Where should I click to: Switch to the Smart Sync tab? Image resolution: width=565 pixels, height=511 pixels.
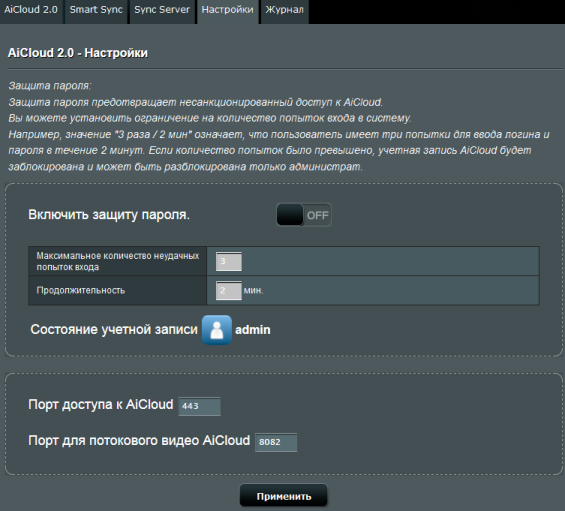coord(96,11)
